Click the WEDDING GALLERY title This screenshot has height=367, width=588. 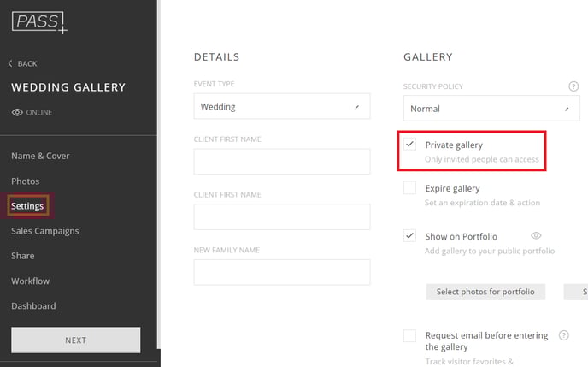(68, 87)
